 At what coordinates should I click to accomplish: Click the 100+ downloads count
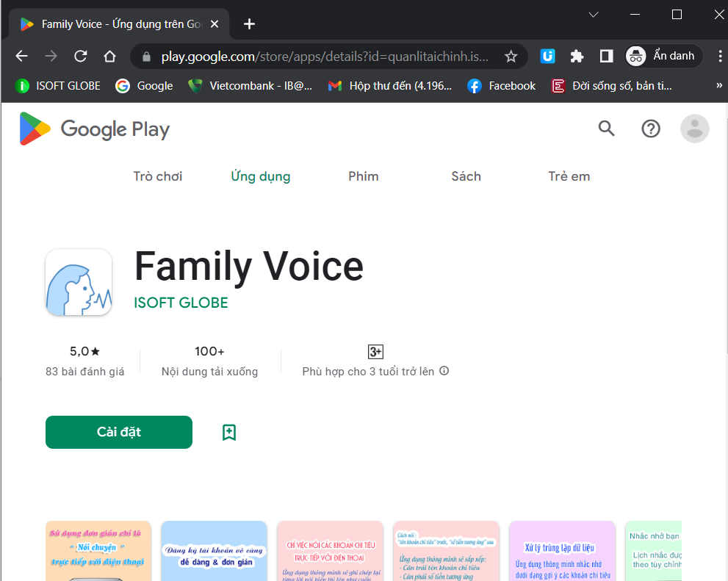209,351
